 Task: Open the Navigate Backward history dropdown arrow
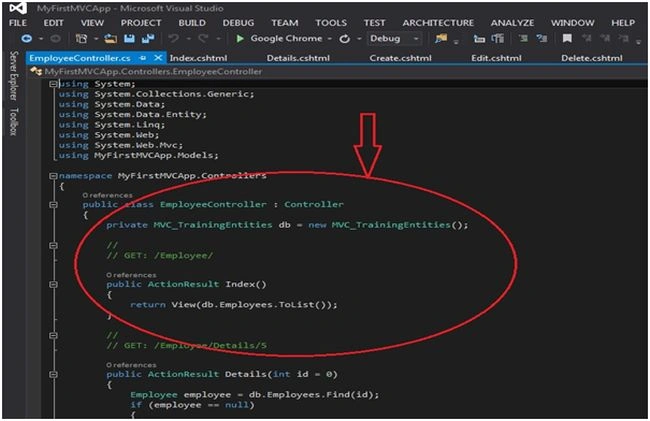[x=41, y=39]
